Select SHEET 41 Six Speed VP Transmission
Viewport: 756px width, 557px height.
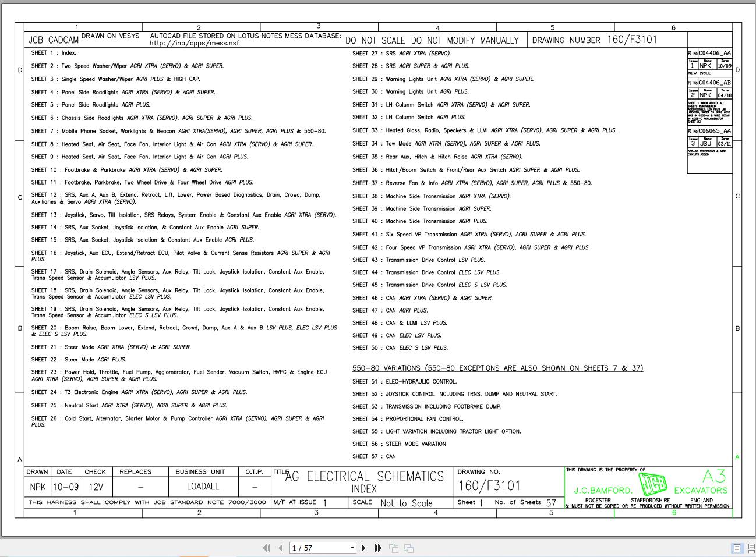469,235
